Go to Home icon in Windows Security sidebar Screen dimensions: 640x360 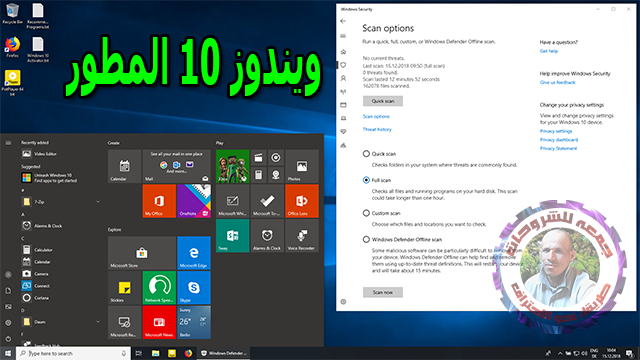click(x=343, y=52)
